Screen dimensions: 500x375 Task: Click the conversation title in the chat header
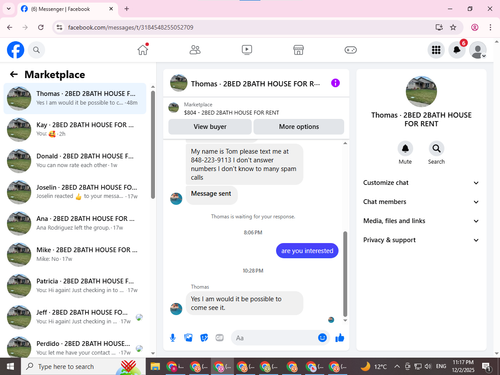(255, 84)
